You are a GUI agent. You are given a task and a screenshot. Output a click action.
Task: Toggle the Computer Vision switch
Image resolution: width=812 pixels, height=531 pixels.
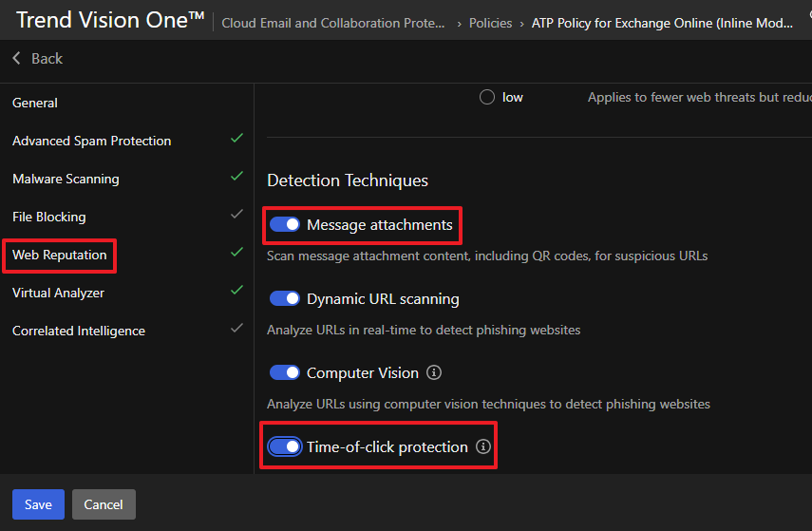285,372
